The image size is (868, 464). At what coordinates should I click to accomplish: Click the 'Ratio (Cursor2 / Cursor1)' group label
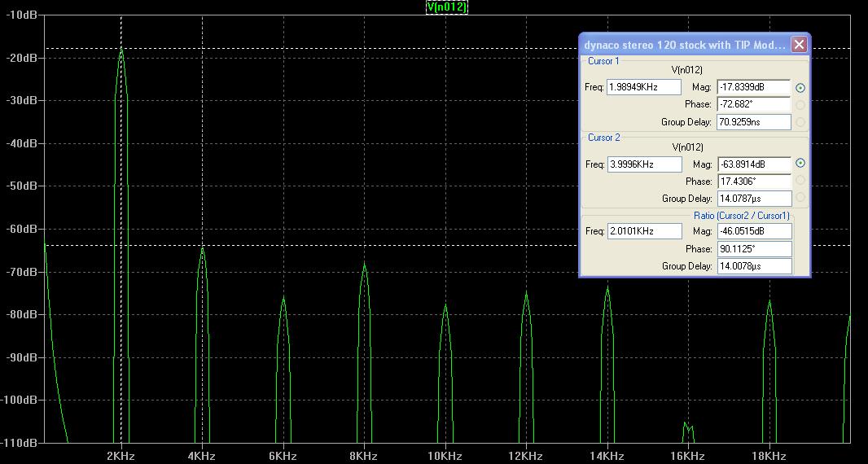[x=742, y=216]
